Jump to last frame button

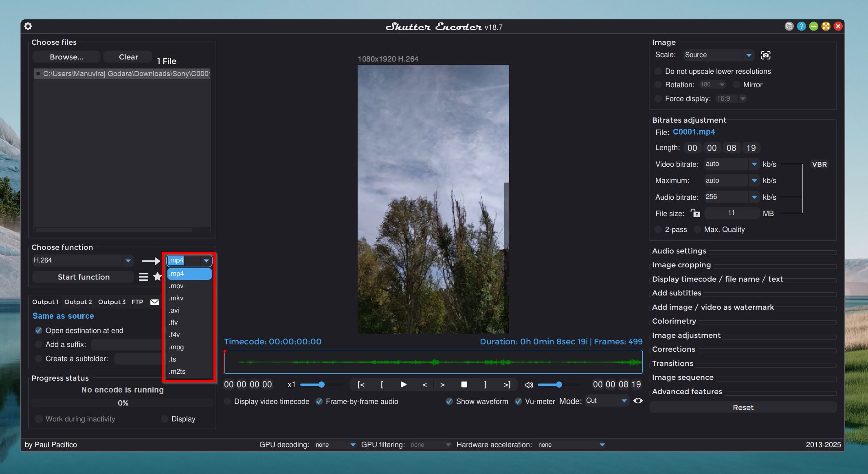507,384
